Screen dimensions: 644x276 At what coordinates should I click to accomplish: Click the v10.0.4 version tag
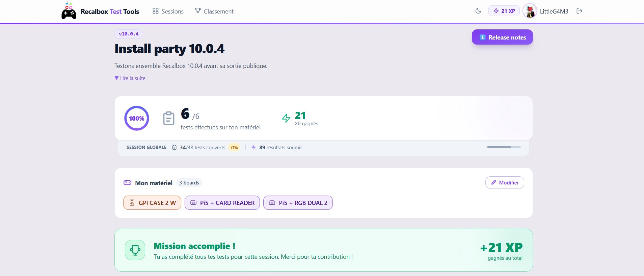point(129,34)
